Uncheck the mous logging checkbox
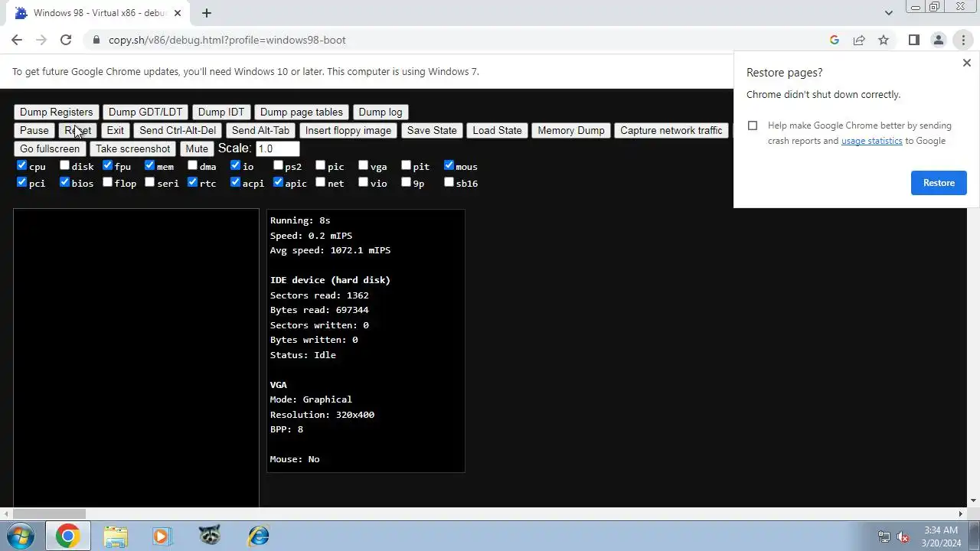 coord(449,165)
